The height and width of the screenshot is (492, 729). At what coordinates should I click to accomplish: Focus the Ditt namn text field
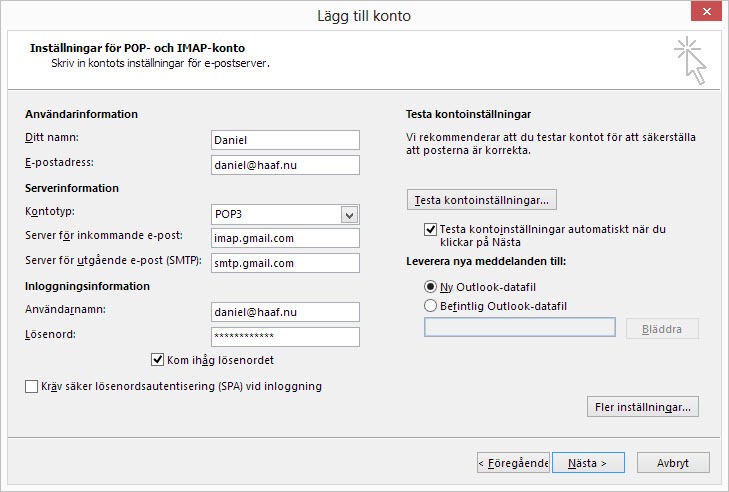pos(285,141)
